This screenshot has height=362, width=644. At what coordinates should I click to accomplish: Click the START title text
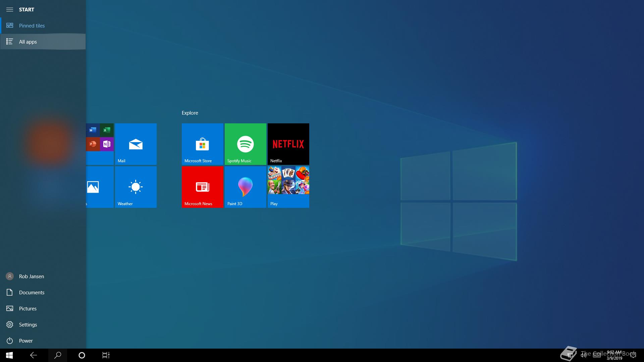click(26, 9)
